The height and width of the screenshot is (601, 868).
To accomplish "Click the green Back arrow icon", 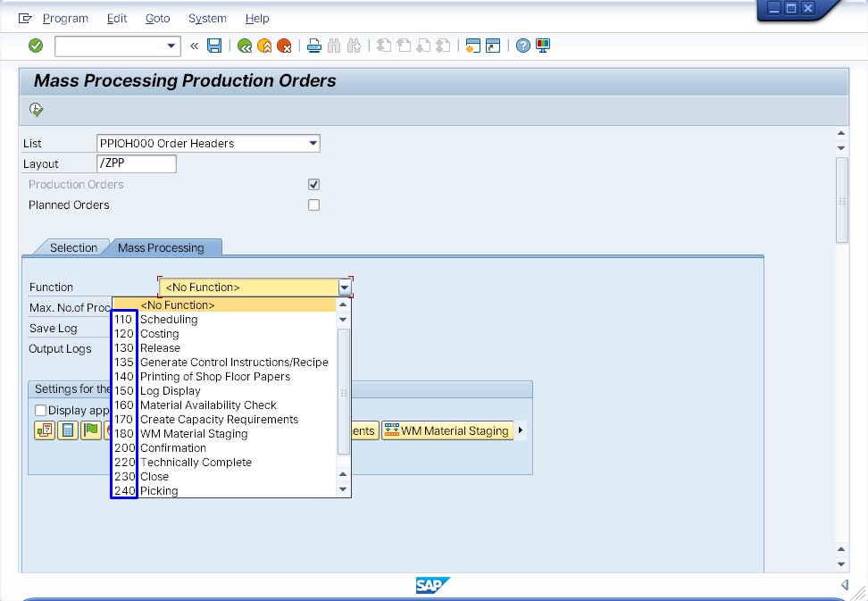I will 245,46.
